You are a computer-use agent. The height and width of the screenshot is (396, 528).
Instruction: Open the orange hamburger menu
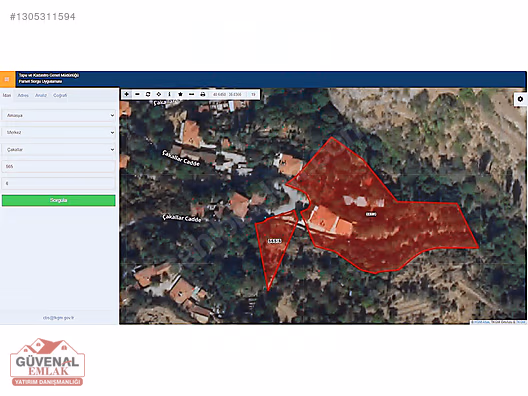click(7, 79)
